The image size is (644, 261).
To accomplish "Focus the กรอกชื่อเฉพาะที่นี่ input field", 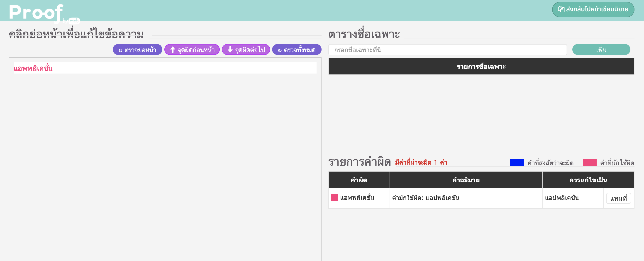I will (x=447, y=49).
